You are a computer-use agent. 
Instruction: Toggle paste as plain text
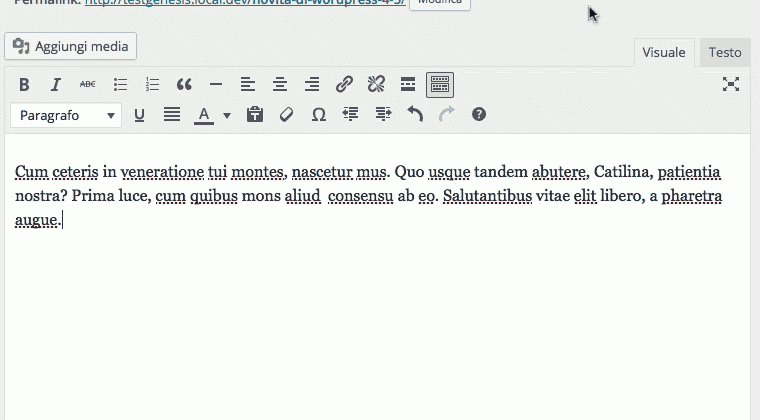(254, 115)
